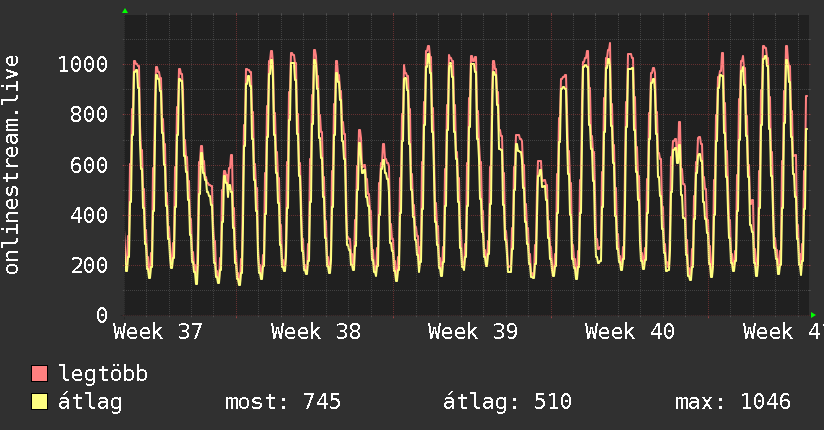Click the yellow átlag color swatch
This screenshot has height=430, width=824.
pos(39,402)
